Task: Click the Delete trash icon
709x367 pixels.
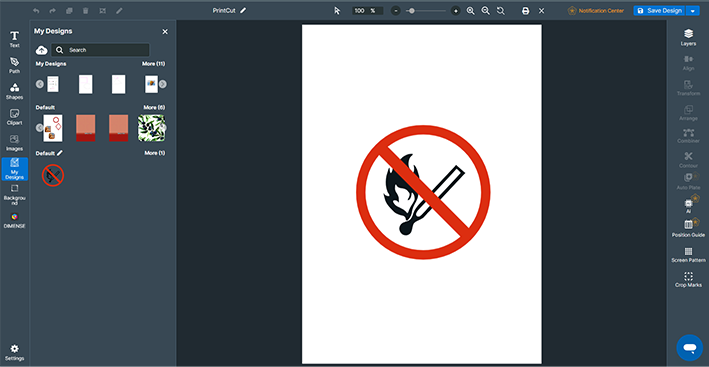Action: (85, 10)
